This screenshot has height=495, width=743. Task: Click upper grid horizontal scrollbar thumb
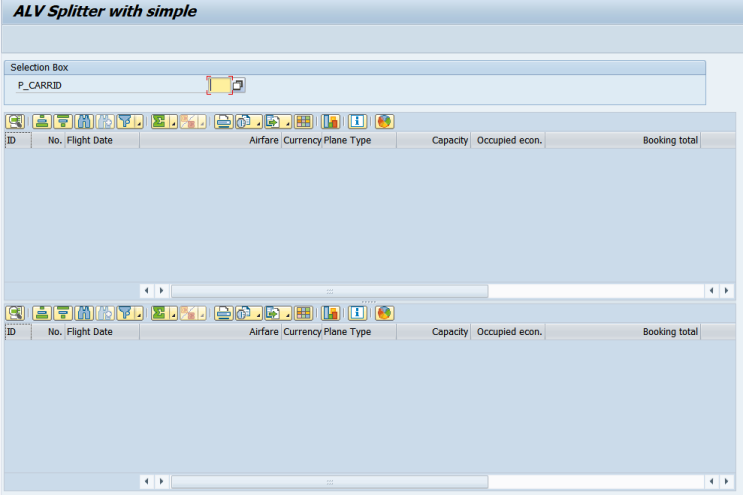329,291
